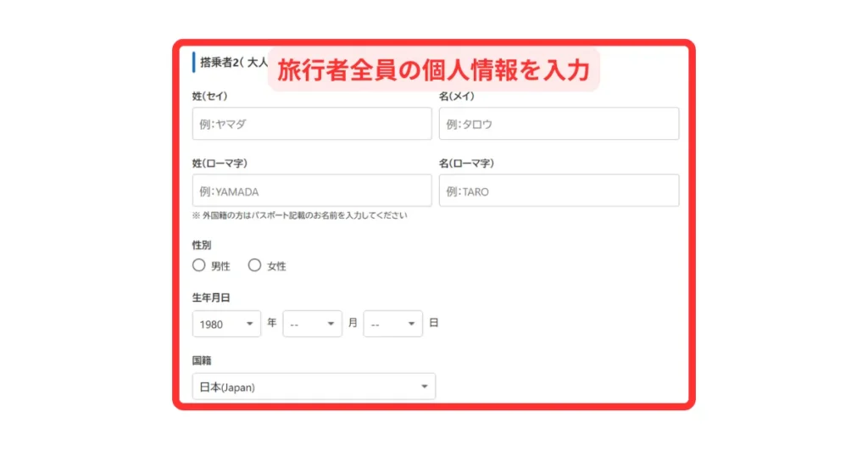The width and height of the screenshot is (868, 456).
Task: Click the 名(メイ) katakana input field
Action: (559, 124)
